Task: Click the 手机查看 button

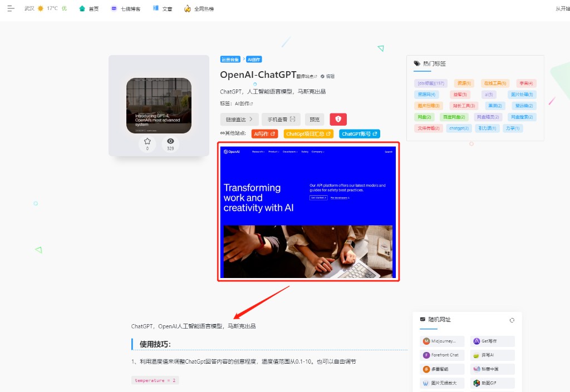Action: click(x=281, y=119)
